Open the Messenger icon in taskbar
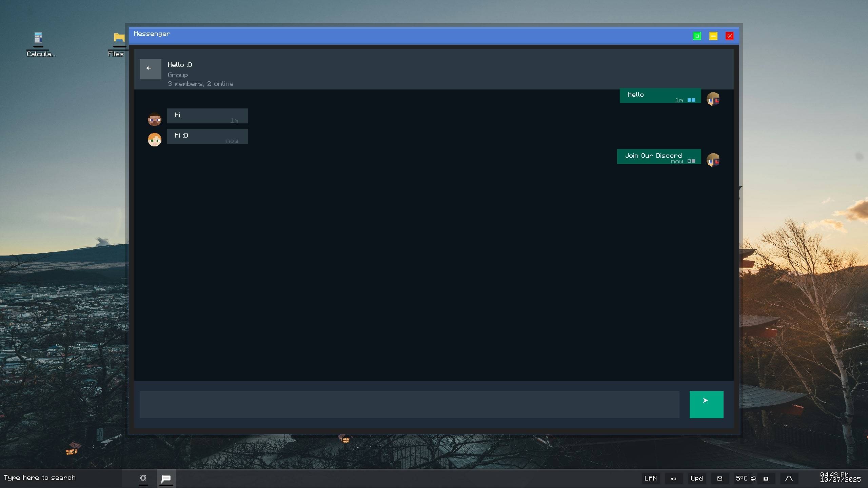Image resolution: width=868 pixels, height=488 pixels. coord(166,478)
